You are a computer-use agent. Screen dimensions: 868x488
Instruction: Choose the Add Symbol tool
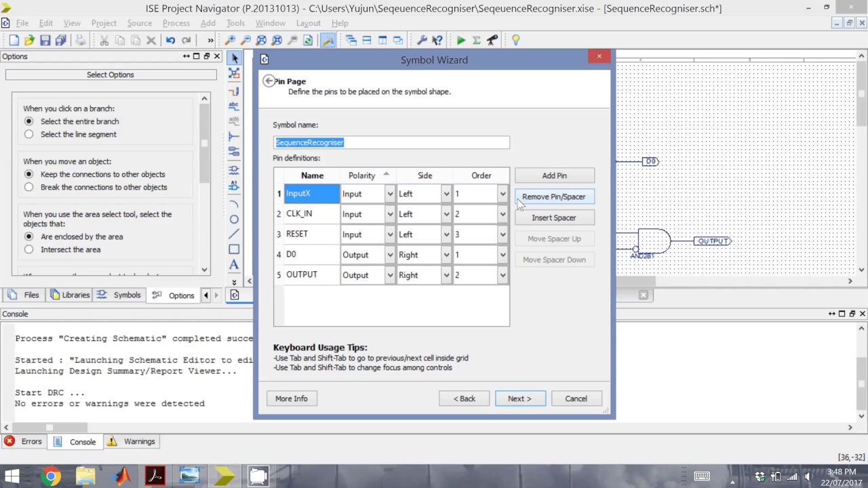(234, 169)
